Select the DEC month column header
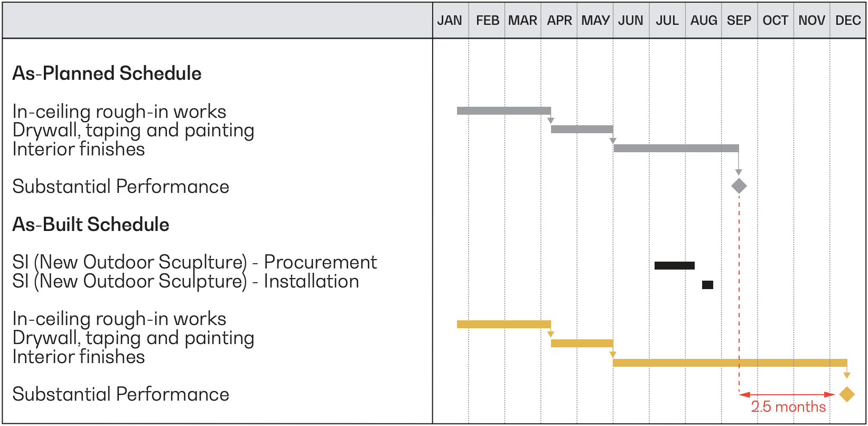This screenshot has width=868, height=426. coord(848,21)
